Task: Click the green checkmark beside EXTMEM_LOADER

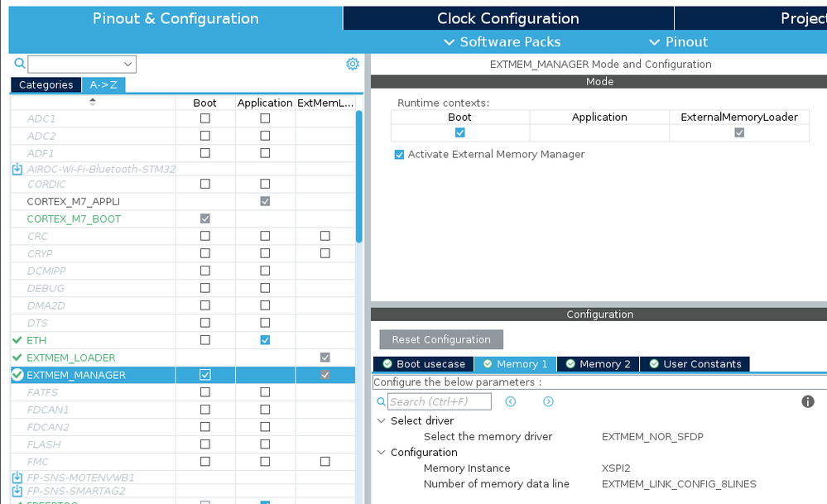Action: [x=17, y=358]
